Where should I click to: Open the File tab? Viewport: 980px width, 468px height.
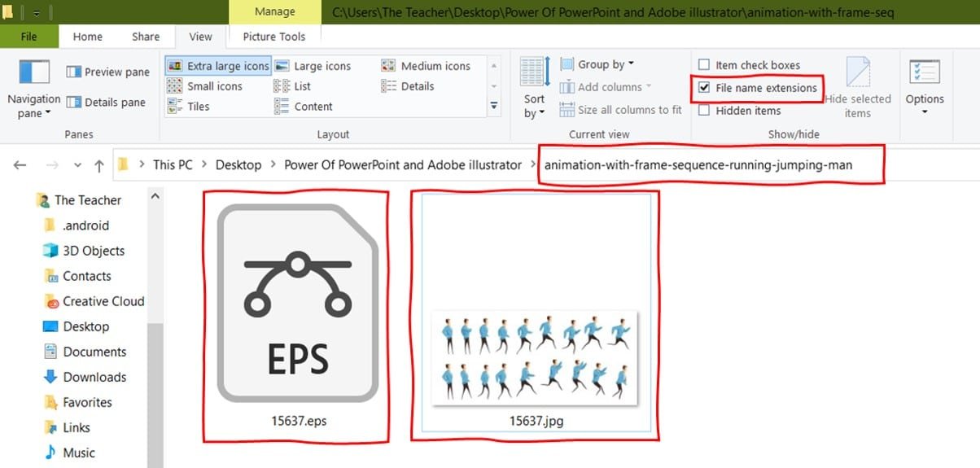pos(28,37)
